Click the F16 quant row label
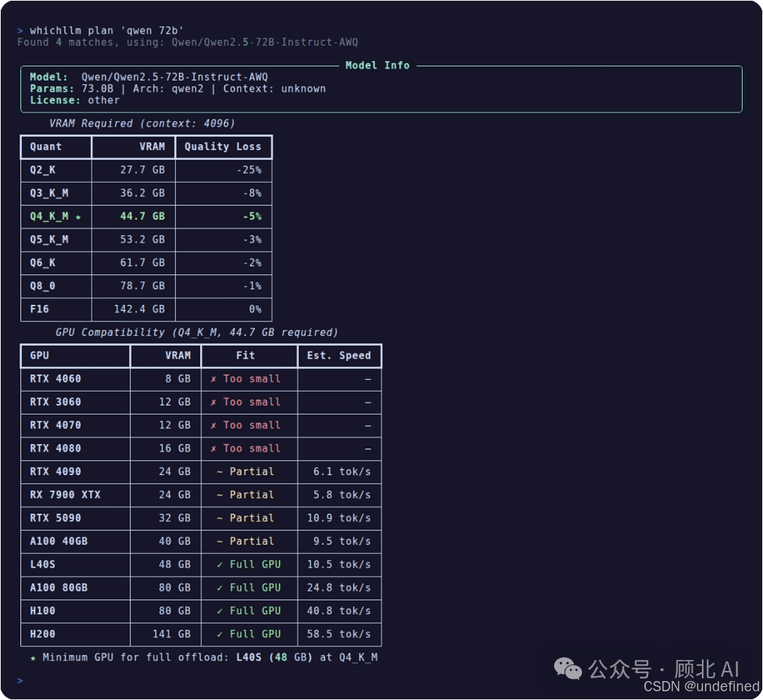The width and height of the screenshot is (763, 700). coord(39,309)
